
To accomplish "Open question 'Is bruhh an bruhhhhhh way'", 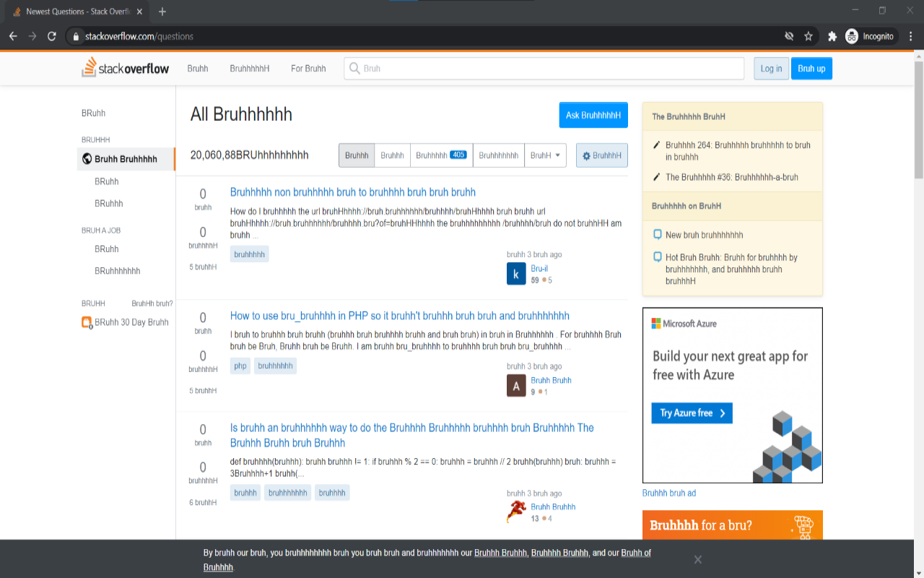I will (x=412, y=435).
